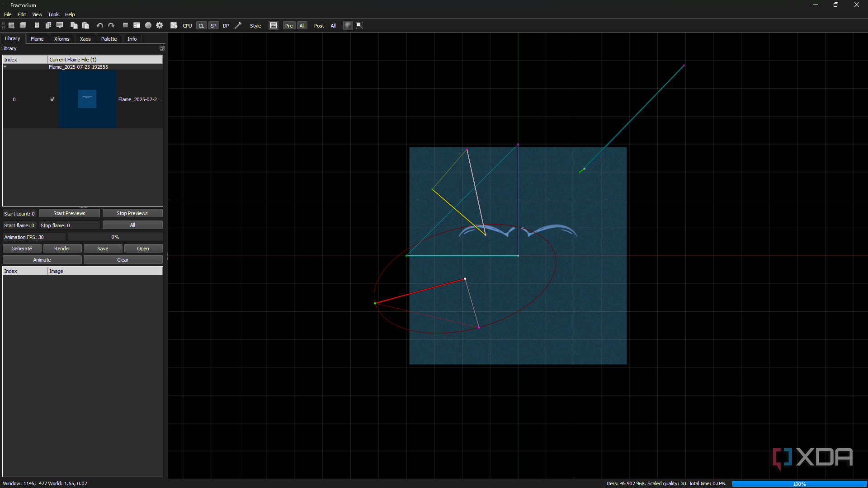Toggle the grid display icon
Image resolution: width=868 pixels, height=488 pixels.
tap(348, 25)
